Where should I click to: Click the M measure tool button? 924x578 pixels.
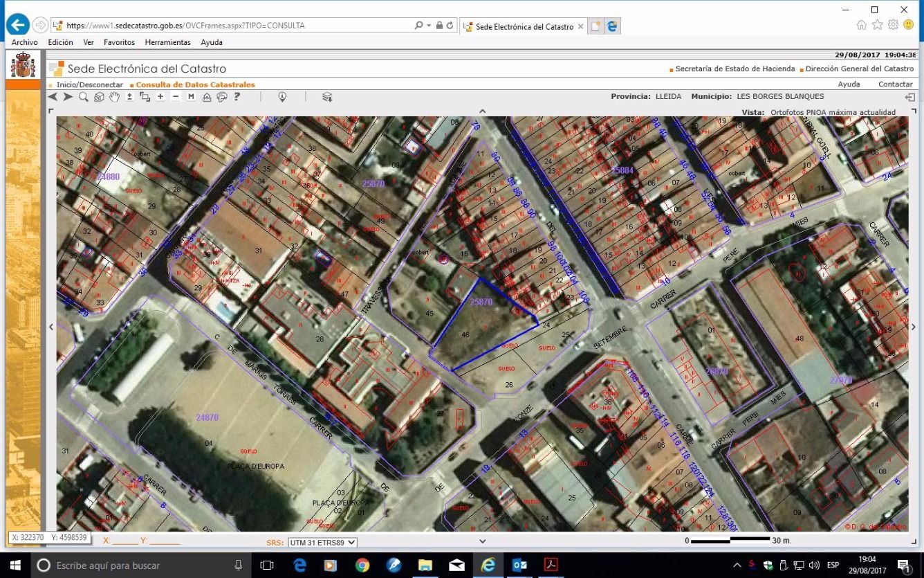[191, 97]
